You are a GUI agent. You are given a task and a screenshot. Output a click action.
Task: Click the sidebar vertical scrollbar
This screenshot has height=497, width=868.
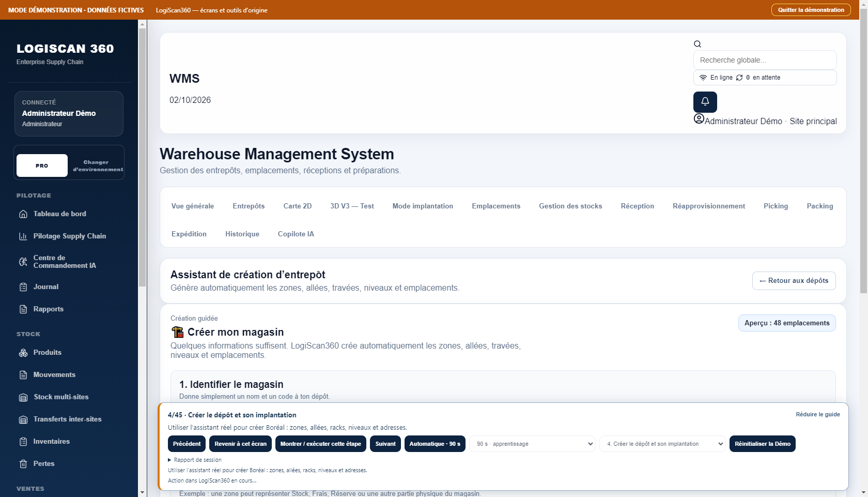pyautogui.click(x=143, y=158)
